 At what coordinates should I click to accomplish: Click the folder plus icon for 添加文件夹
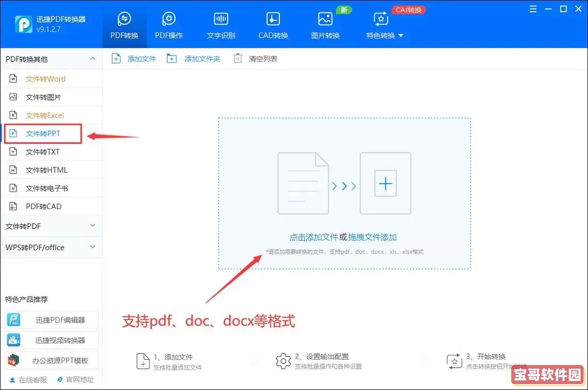pyautogui.click(x=172, y=59)
